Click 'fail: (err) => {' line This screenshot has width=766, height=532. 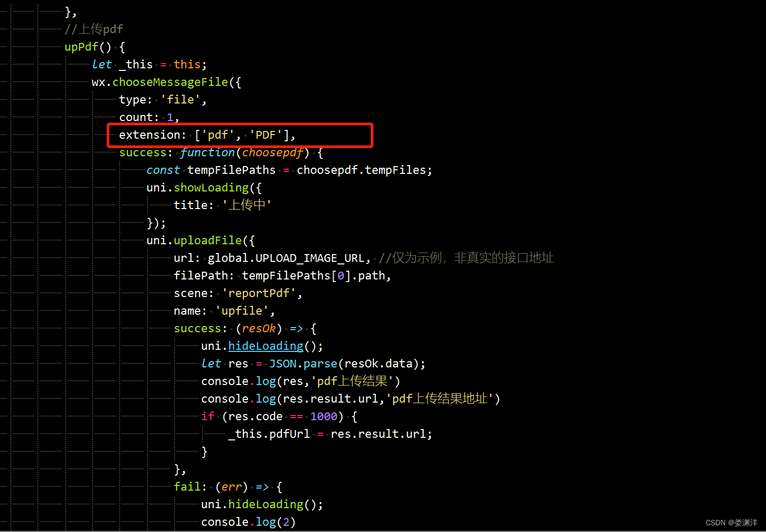[x=228, y=486]
